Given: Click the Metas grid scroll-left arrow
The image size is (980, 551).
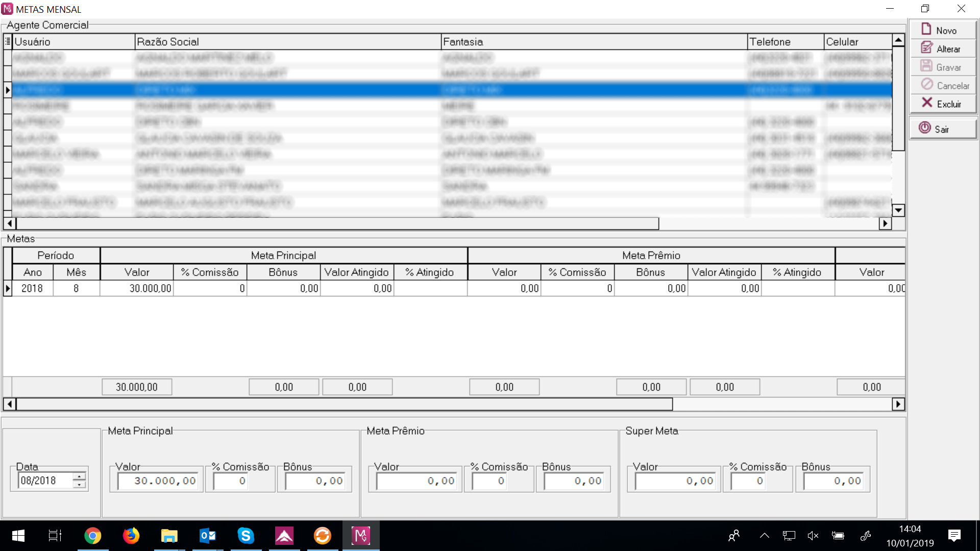Looking at the screenshot, I should (10, 404).
